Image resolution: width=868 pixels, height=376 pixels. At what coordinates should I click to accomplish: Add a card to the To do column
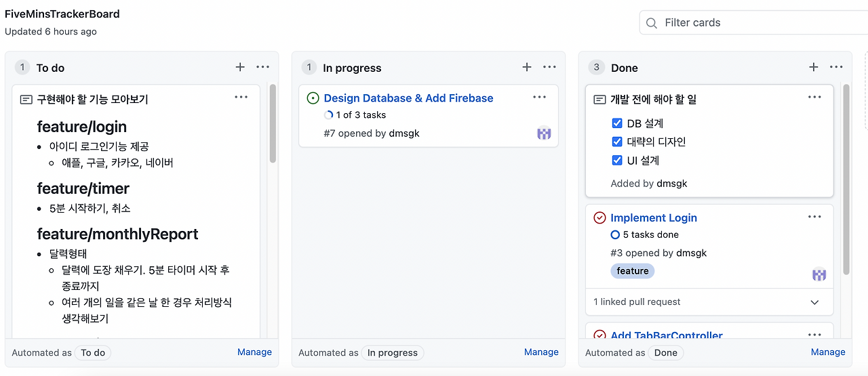[240, 67]
